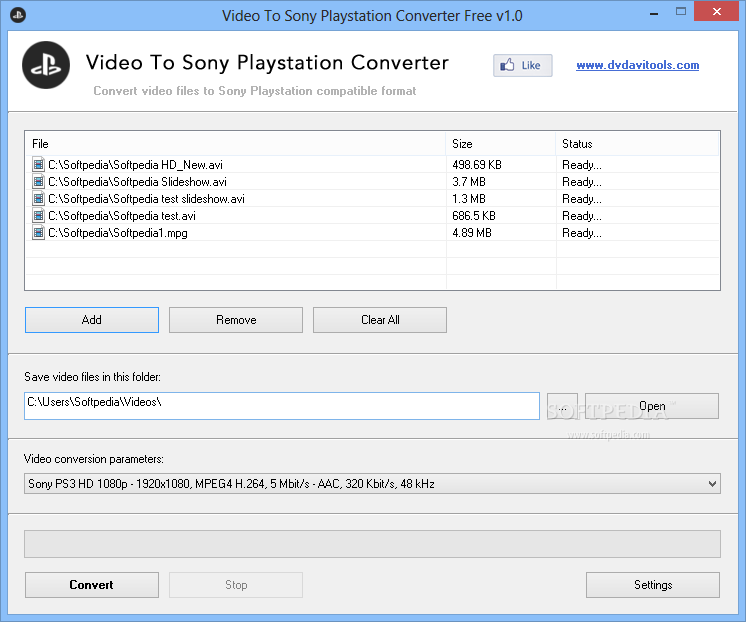
Task: Minimize the converter window
Action: pyautogui.click(x=654, y=13)
